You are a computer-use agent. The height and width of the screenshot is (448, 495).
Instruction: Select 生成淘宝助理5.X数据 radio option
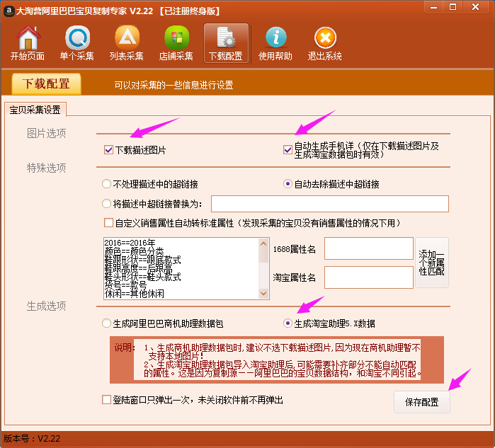coord(288,323)
